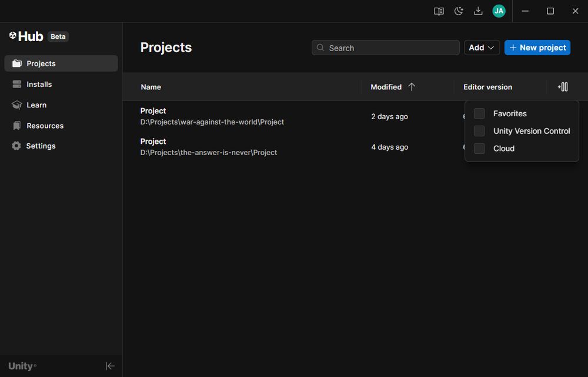588x377 pixels.
Task: Click the '4 days ago' modified cell
Action: point(390,147)
